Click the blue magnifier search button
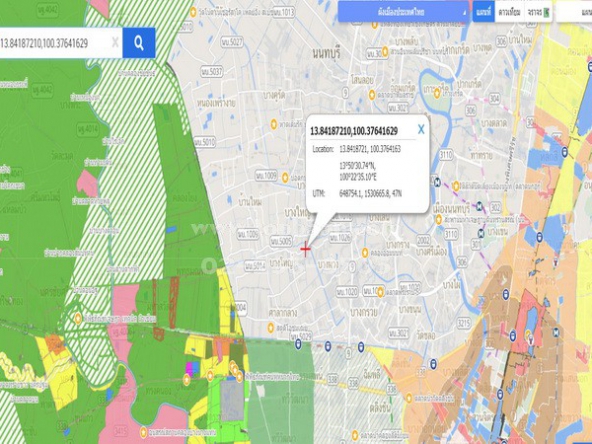 [139, 43]
